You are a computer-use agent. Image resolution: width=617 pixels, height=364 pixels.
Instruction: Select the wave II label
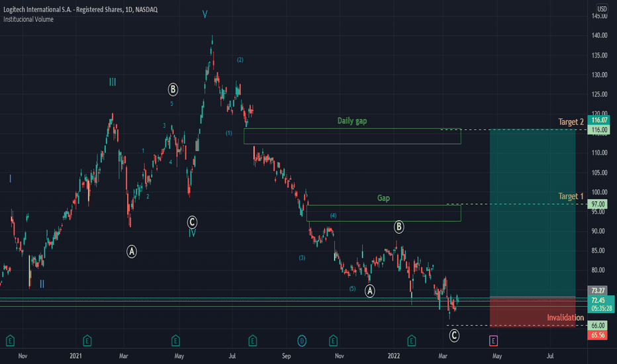tap(42, 284)
